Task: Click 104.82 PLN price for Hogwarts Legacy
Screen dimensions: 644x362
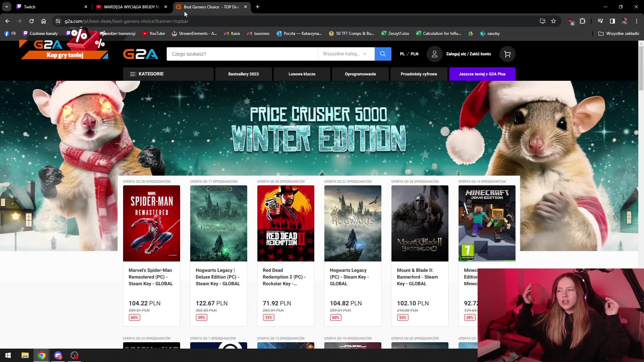Action: (x=346, y=303)
